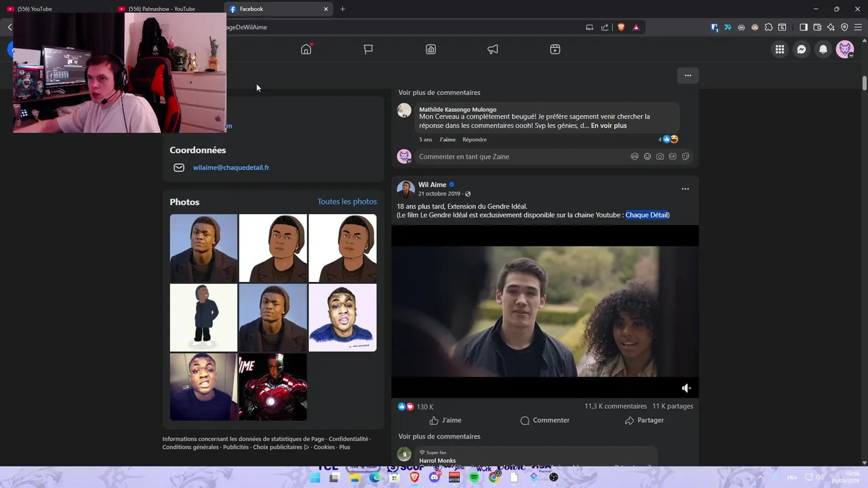This screenshot has height=488, width=868.
Task: Open the 7TV extension icon
Action: tap(728, 27)
